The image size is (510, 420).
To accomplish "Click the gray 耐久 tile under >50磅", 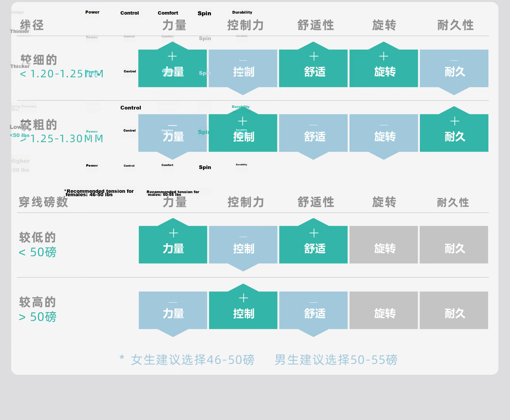I will pos(454,310).
